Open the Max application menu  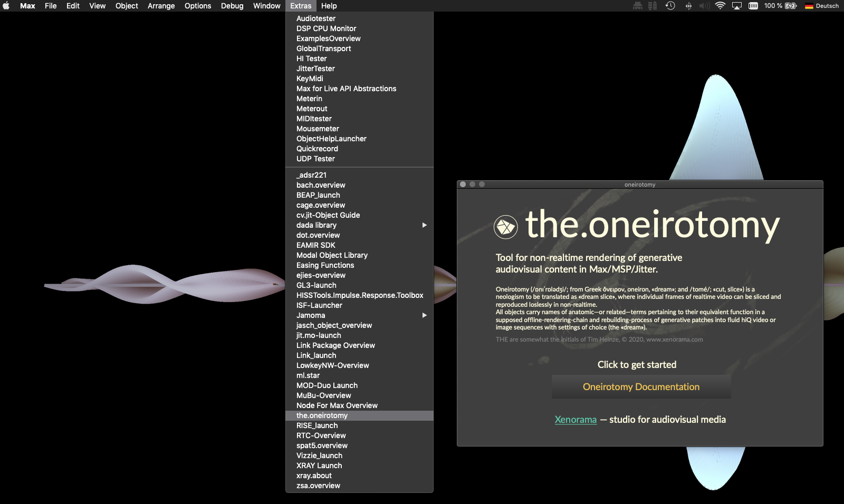pos(27,6)
